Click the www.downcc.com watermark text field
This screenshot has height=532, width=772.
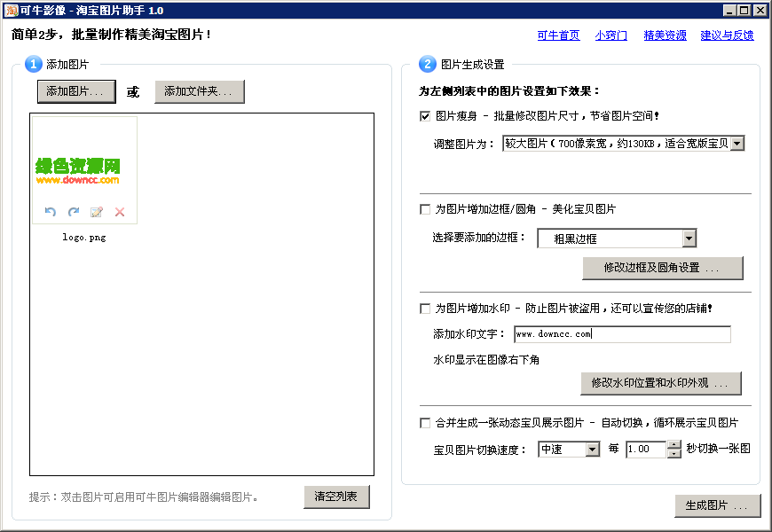coord(622,334)
